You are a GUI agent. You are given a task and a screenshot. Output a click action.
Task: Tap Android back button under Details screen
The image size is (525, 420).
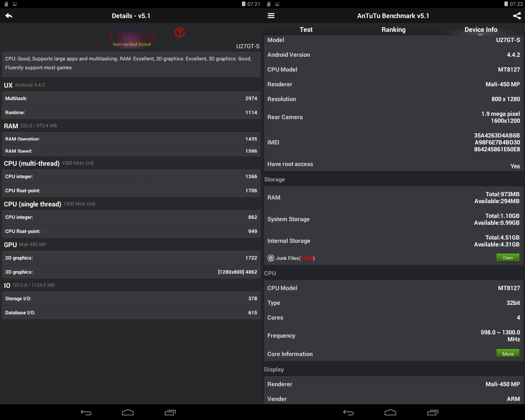[x=86, y=412]
